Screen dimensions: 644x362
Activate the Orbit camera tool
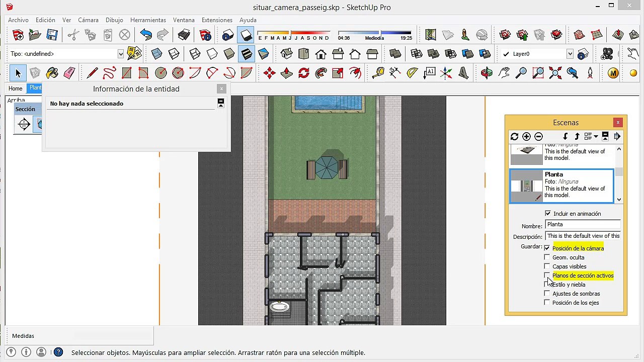(487, 73)
